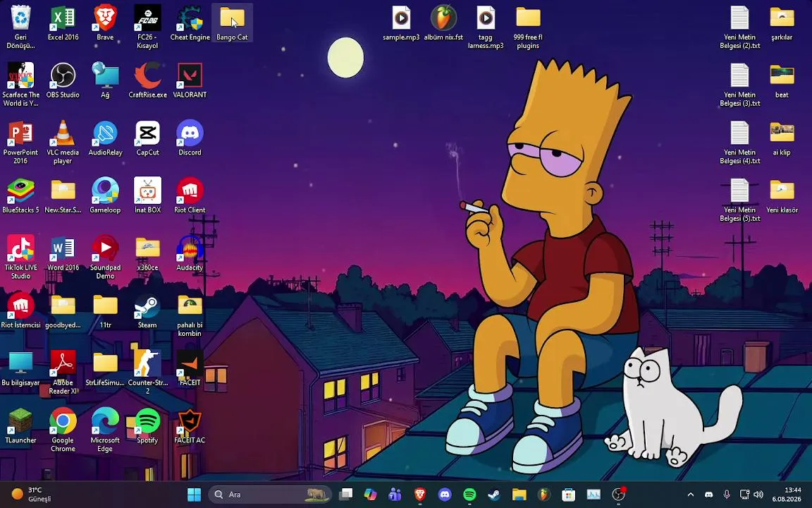Open the taskbar volume speaker control
Viewport: 812px width, 508px height.
(x=758, y=495)
